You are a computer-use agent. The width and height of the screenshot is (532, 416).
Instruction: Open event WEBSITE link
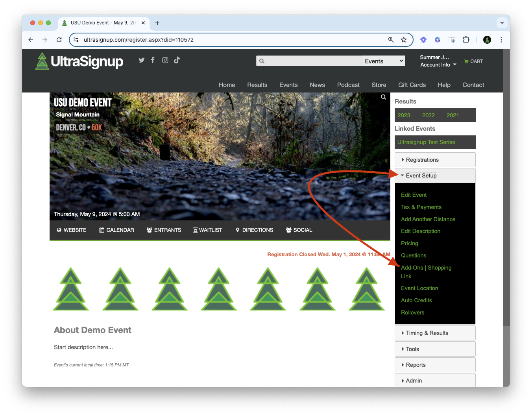[72, 230]
